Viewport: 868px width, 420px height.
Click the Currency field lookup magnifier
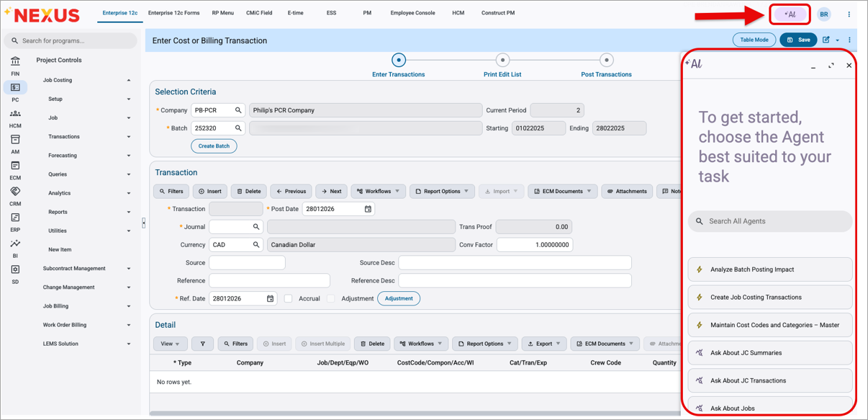click(256, 245)
